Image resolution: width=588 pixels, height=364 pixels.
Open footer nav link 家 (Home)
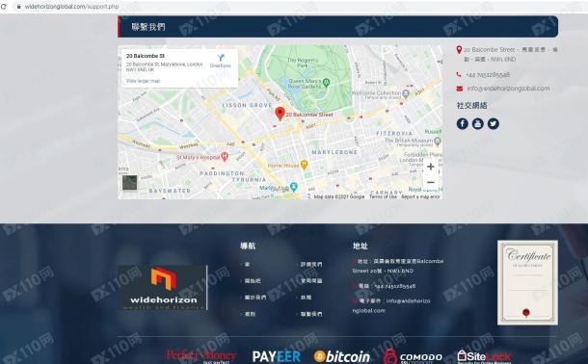click(x=247, y=265)
